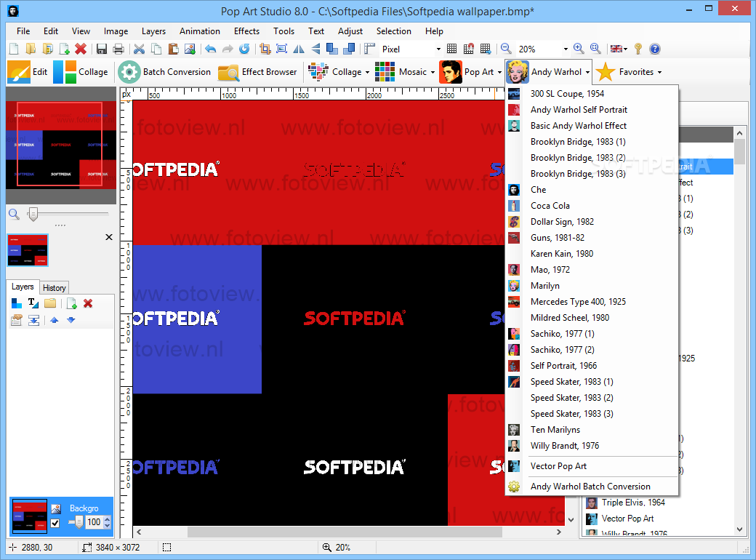
Task: Click the open document thumbnail in left panel
Action: [28, 250]
